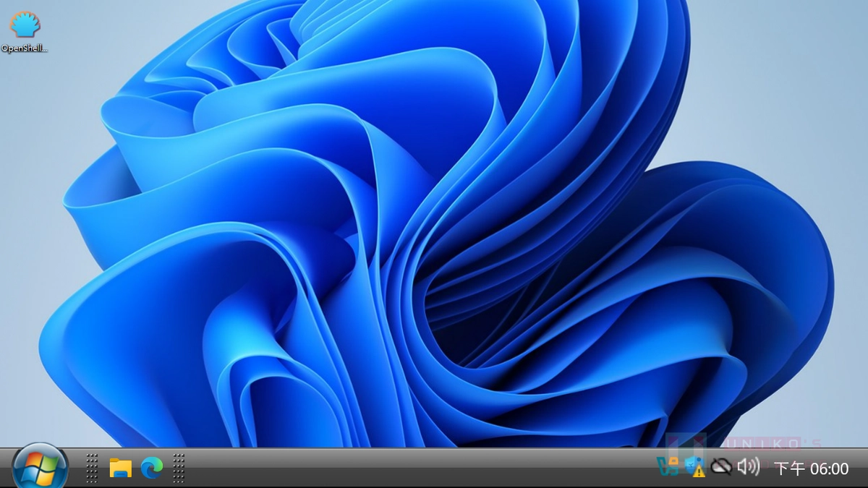Open the OpenShell desktop shortcut
This screenshot has width=868, height=488.
(x=25, y=32)
